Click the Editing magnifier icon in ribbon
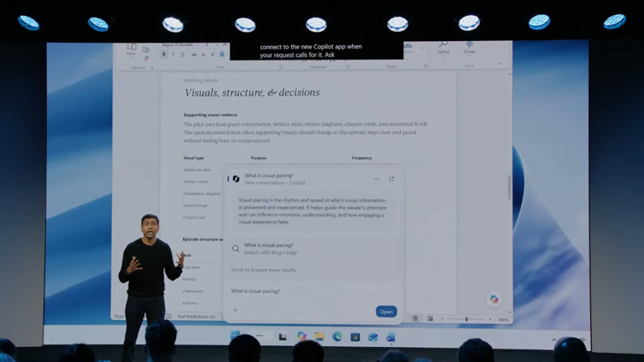This screenshot has height=362, width=644. pos(443,44)
